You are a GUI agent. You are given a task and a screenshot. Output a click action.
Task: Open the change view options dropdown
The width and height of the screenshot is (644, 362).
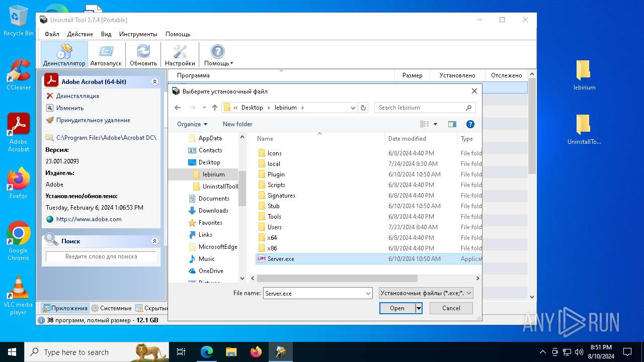[435, 124]
